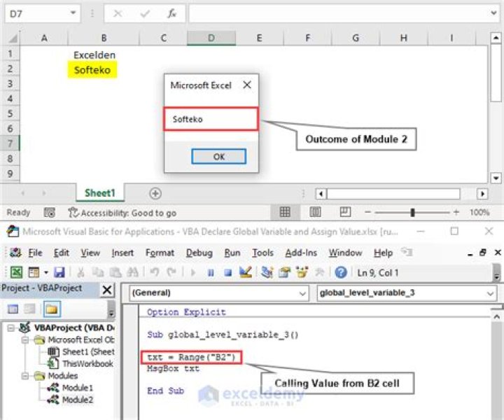
Task: Click the Insert UserForm toolbar icon
Action: pos(34,272)
